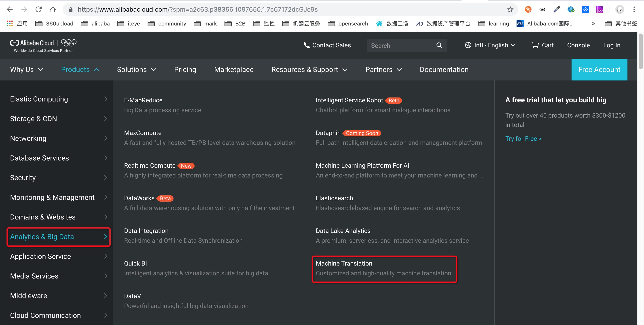The width and height of the screenshot is (644, 325).
Task: Show more bookmarks with double chevron
Action: (593, 23)
